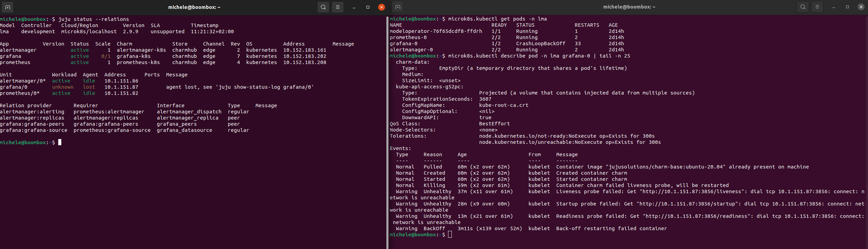The height and width of the screenshot is (249, 868).
Task: Click unit address 10.1.151.82
Action: (x=121, y=93)
